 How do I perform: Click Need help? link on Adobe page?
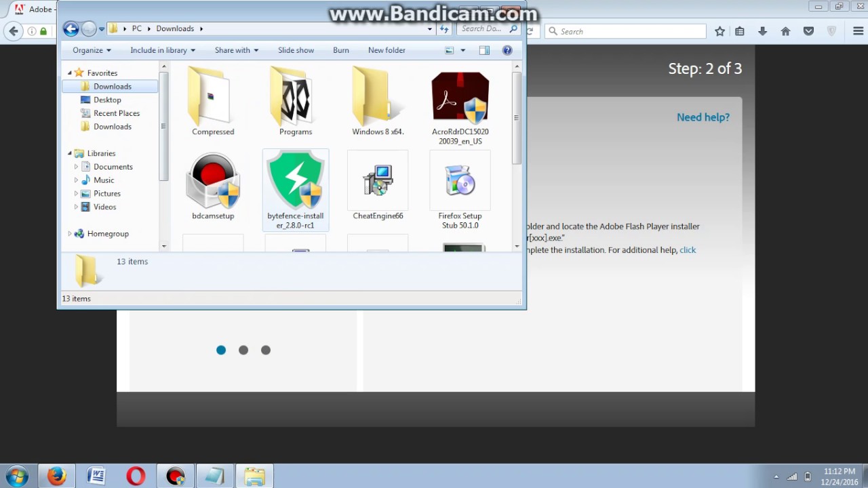[703, 117]
